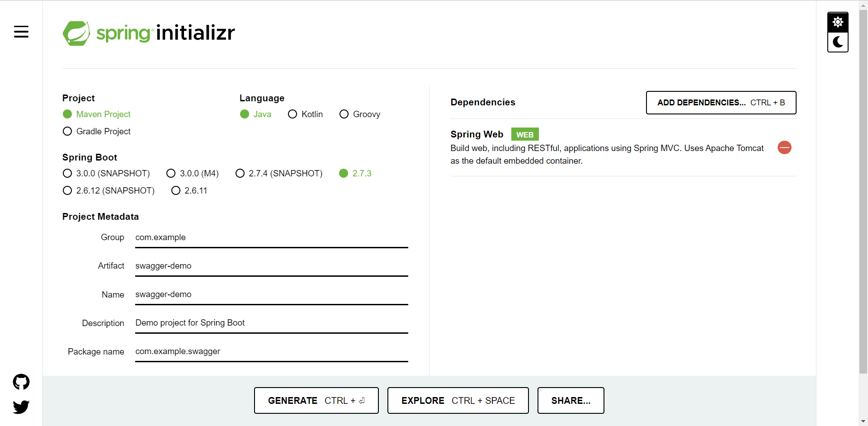868x426 pixels.
Task: Select Spring Boot 2.7.3
Action: click(355, 173)
